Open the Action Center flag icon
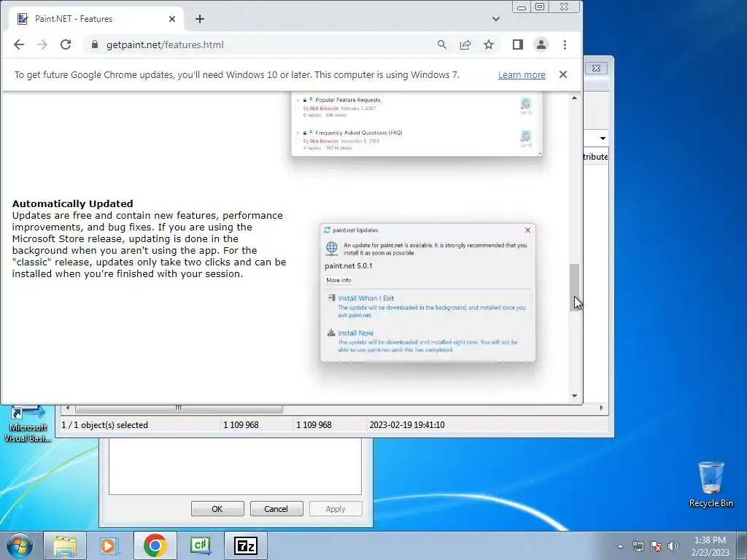Screen dimensions: 747x560 (x=656, y=546)
